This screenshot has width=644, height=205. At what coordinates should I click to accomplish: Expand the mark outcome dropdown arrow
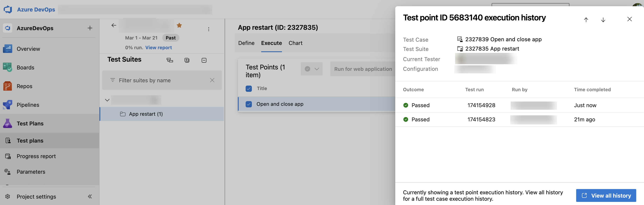317,69
